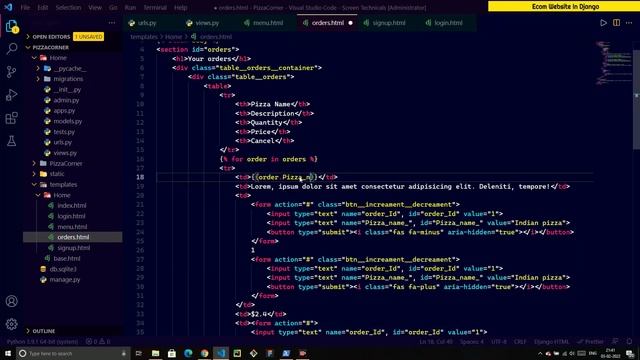Select orders.html in the file tree

(73, 237)
